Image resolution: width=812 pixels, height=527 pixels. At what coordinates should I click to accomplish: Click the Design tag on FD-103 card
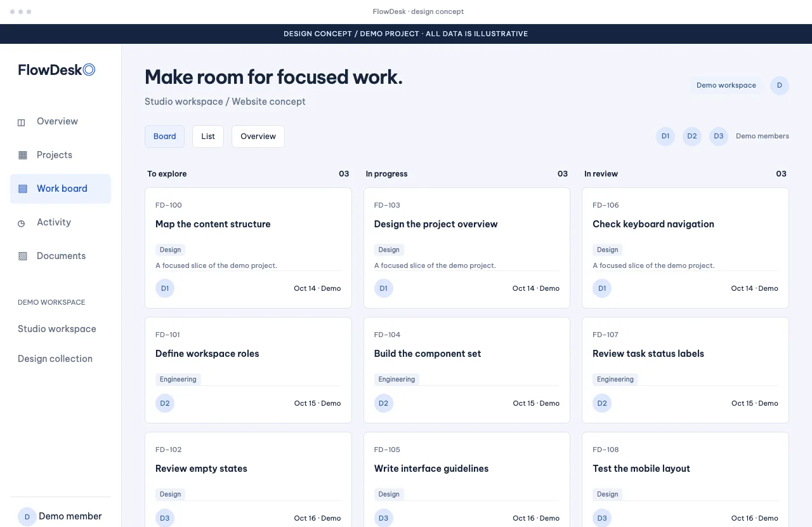coord(389,250)
